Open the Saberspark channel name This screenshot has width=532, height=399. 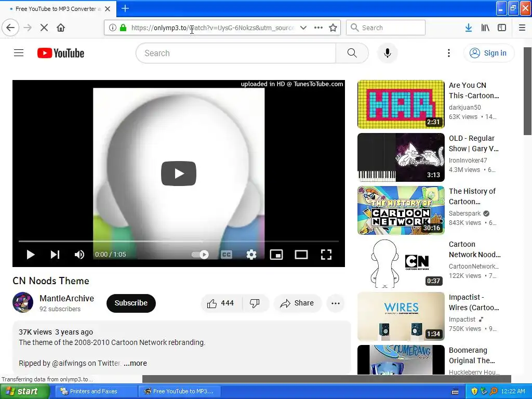(x=465, y=214)
